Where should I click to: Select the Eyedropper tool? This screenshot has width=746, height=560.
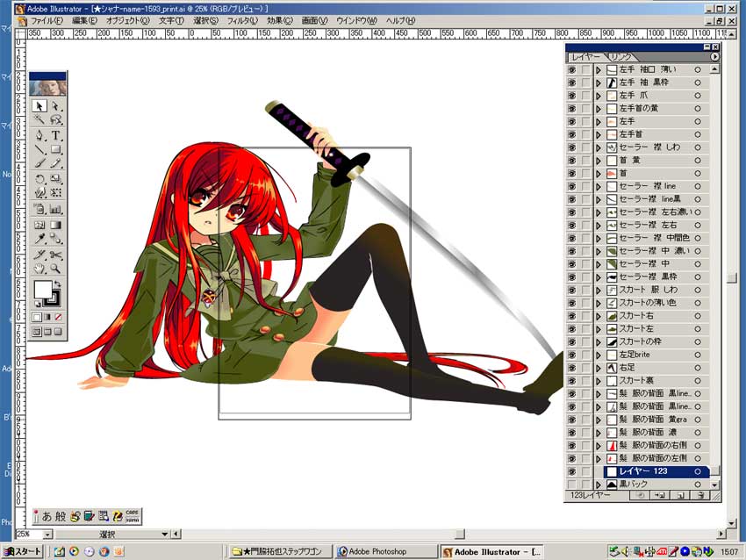[x=40, y=239]
